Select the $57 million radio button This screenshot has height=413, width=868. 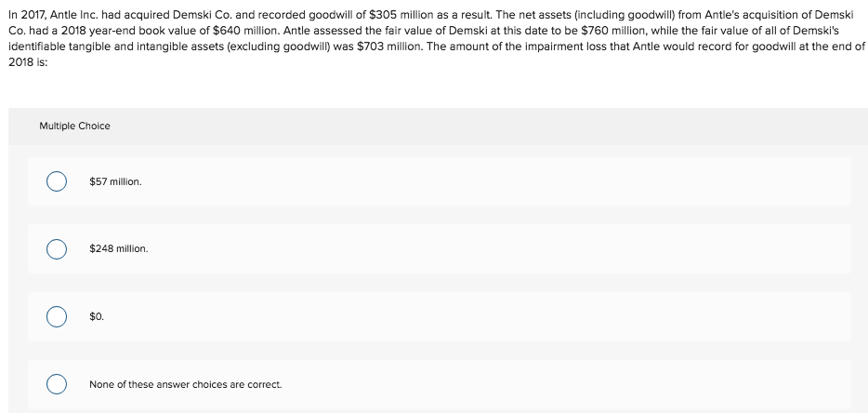(x=57, y=181)
